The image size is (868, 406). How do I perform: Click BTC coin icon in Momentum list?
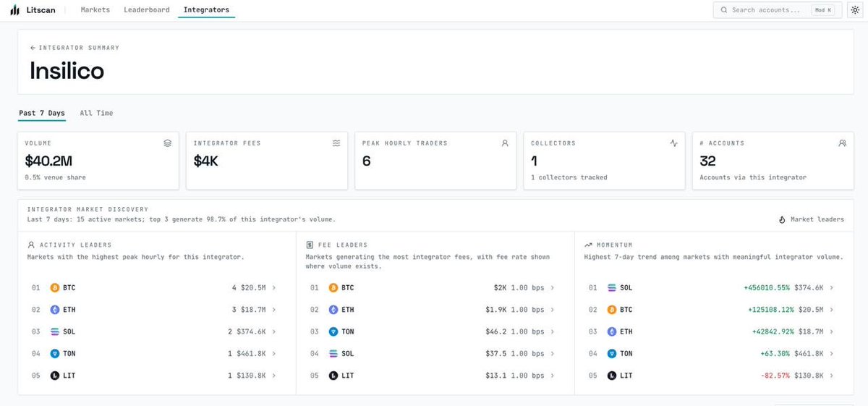pyautogui.click(x=612, y=310)
